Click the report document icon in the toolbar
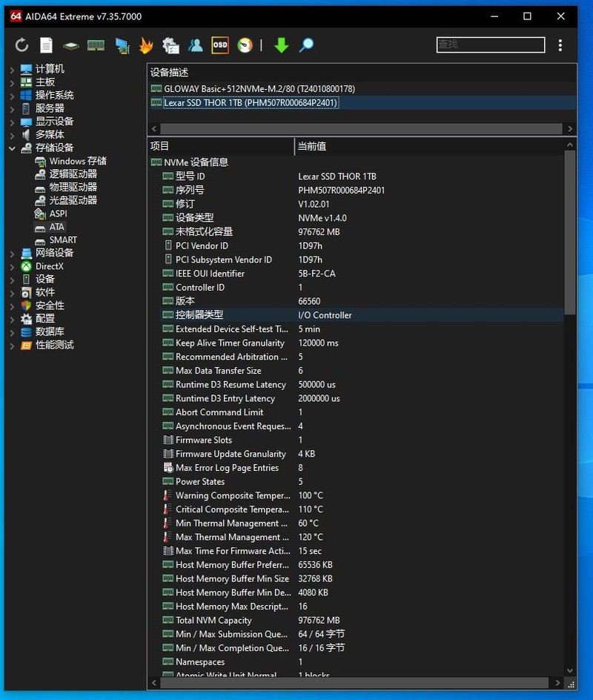 point(45,44)
